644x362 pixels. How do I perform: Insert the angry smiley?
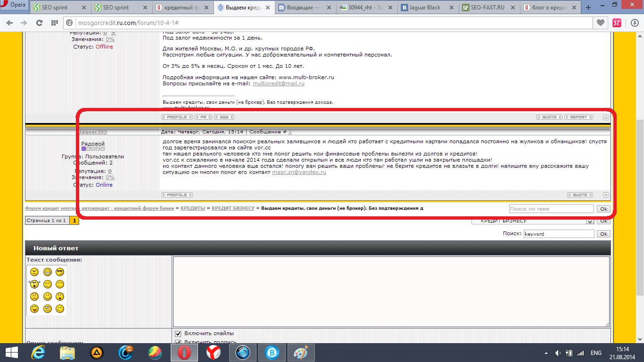[x=34, y=272]
